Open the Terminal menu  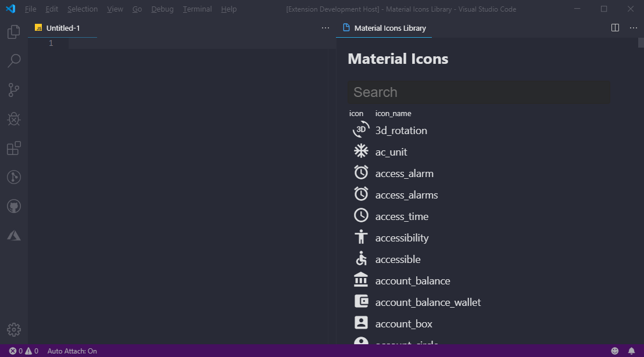(197, 9)
